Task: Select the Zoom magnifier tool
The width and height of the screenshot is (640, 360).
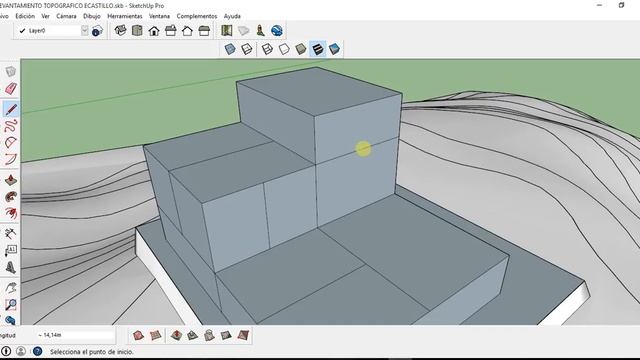Action: pyautogui.click(x=11, y=304)
